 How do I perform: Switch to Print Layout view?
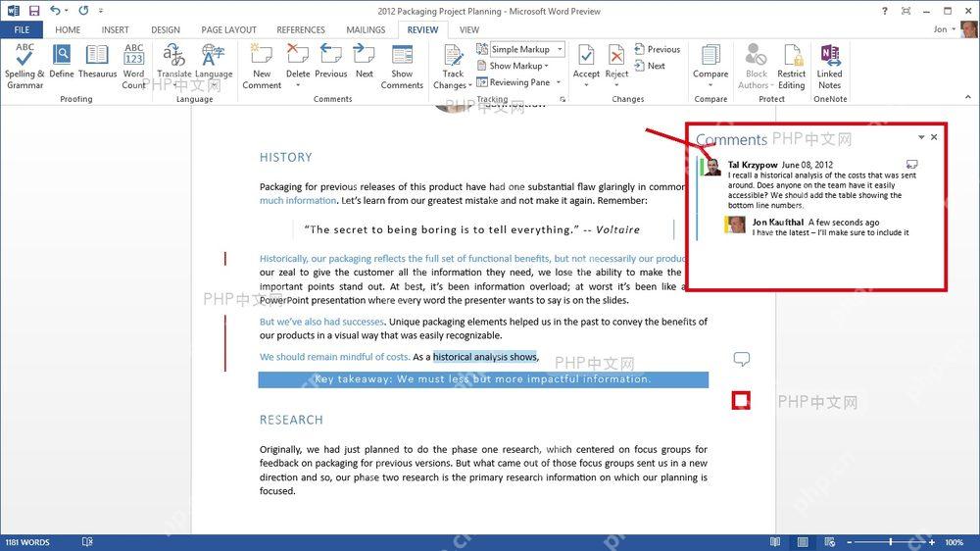click(x=803, y=542)
